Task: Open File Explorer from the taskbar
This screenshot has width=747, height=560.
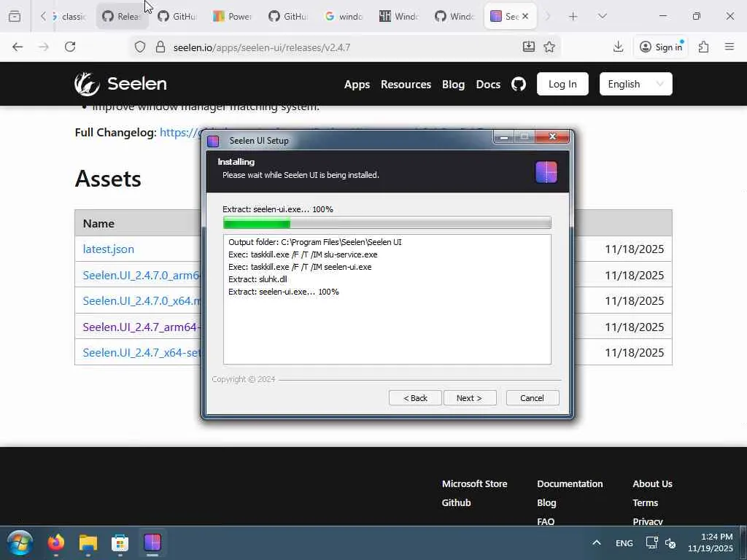Action: [x=88, y=542]
